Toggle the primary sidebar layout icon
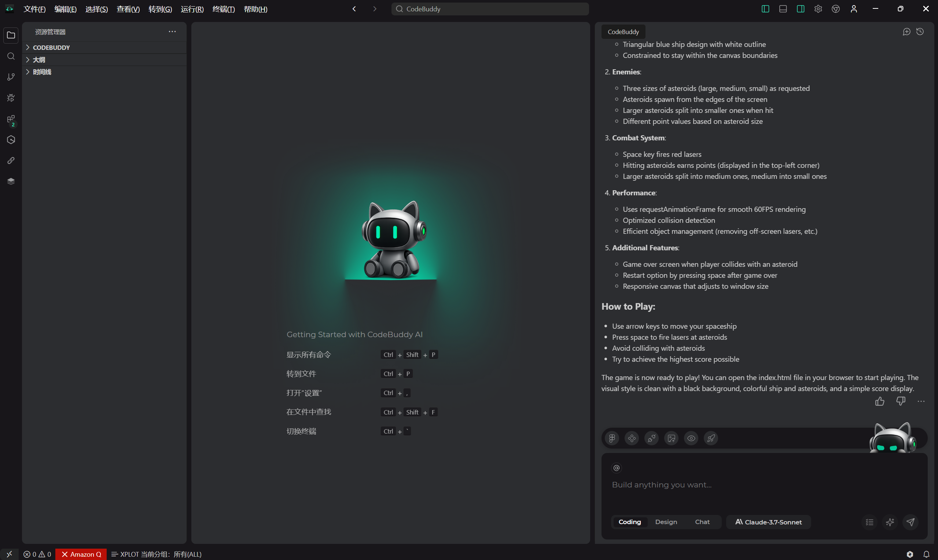Image resolution: width=938 pixels, height=560 pixels. pyautogui.click(x=765, y=9)
